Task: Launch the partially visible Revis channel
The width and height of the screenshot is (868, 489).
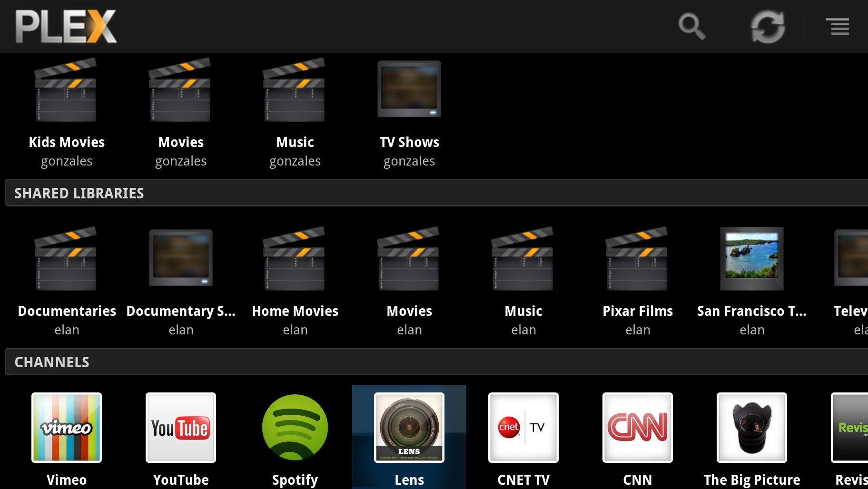Action: 850,428
